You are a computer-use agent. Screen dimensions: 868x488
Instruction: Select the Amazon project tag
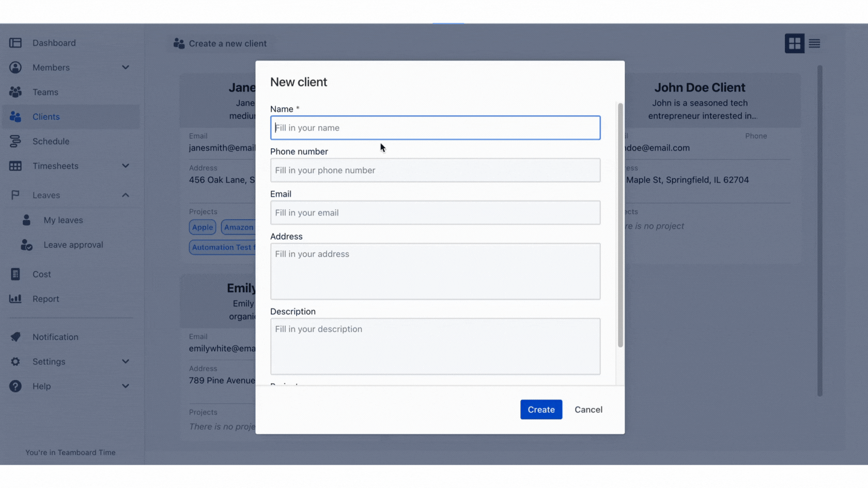pyautogui.click(x=238, y=227)
